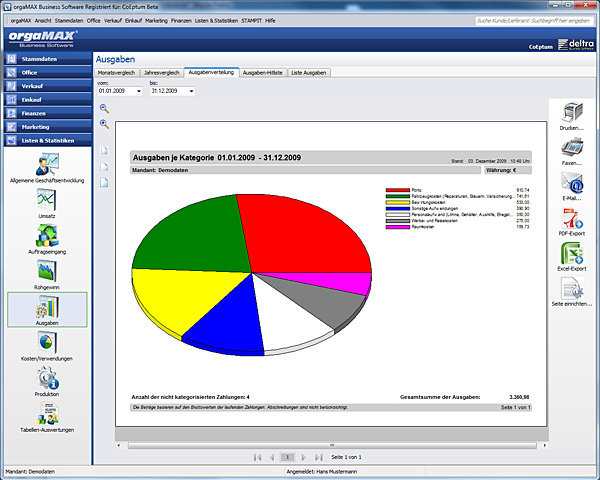600x480 pixels.
Task: Click the Faxen fax machine icon
Action: click(572, 148)
